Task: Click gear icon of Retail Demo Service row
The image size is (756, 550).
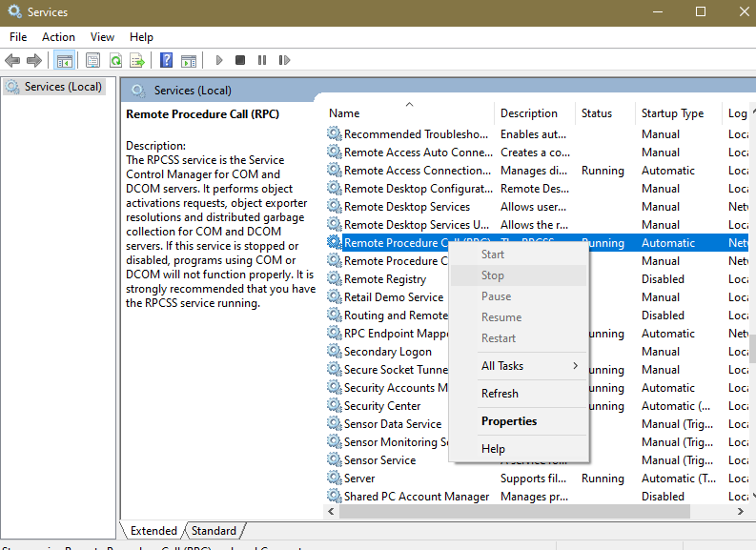Action: [x=334, y=297]
